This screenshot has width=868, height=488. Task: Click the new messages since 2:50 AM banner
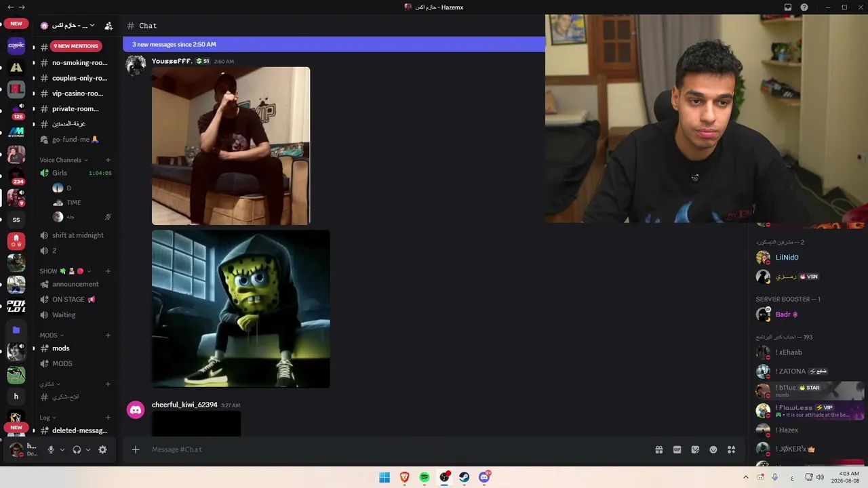pos(334,44)
